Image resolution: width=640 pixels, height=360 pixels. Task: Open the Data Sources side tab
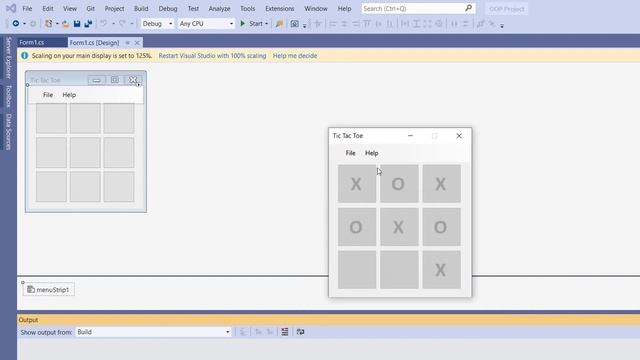click(9, 132)
